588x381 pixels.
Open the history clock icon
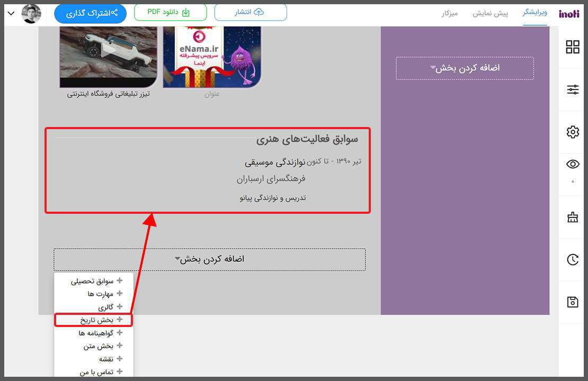(573, 259)
